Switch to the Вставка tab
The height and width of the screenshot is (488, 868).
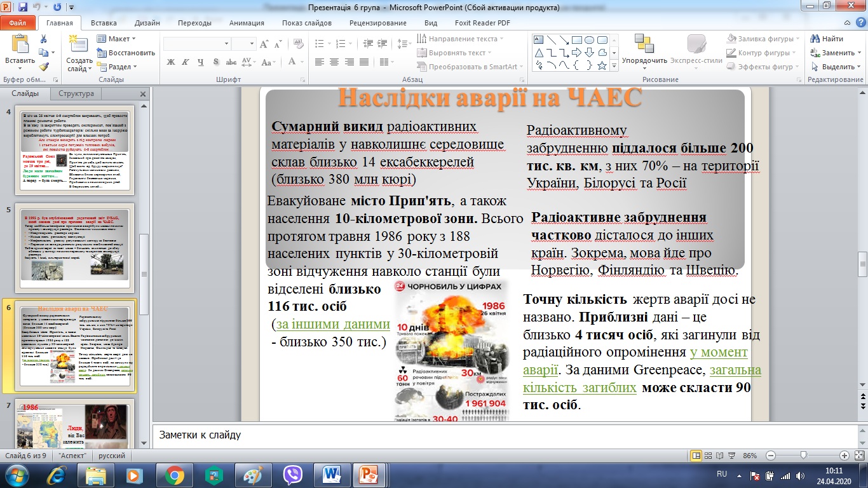(104, 23)
